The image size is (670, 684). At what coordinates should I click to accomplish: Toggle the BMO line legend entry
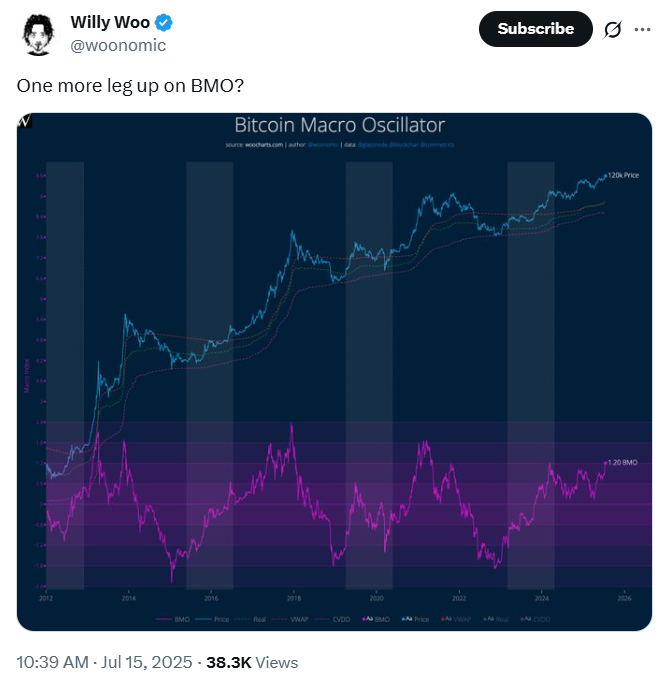tap(173, 619)
